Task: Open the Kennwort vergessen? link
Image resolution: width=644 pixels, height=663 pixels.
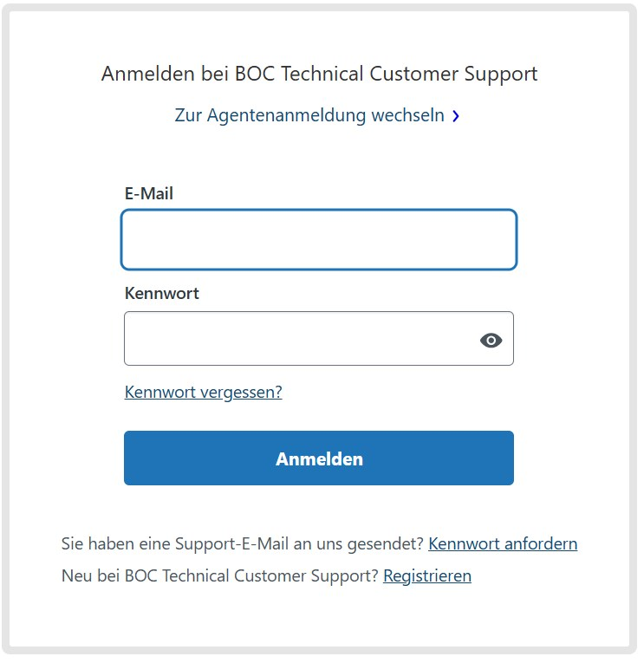Action: coord(203,392)
